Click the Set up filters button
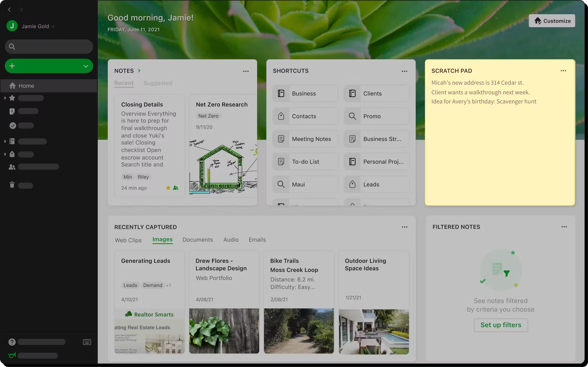The width and height of the screenshot is (588, 367). [x=500, y=325]
